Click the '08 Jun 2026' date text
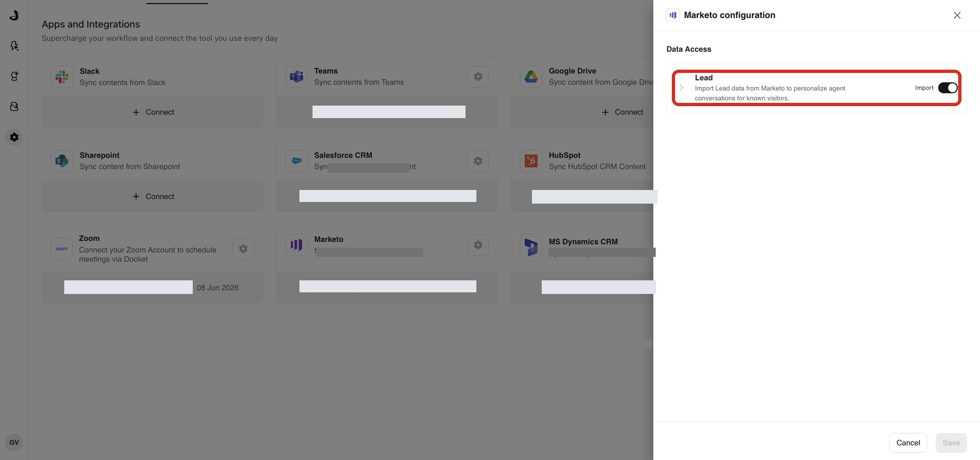Screen dimensions: 980x460 point(218,287)
